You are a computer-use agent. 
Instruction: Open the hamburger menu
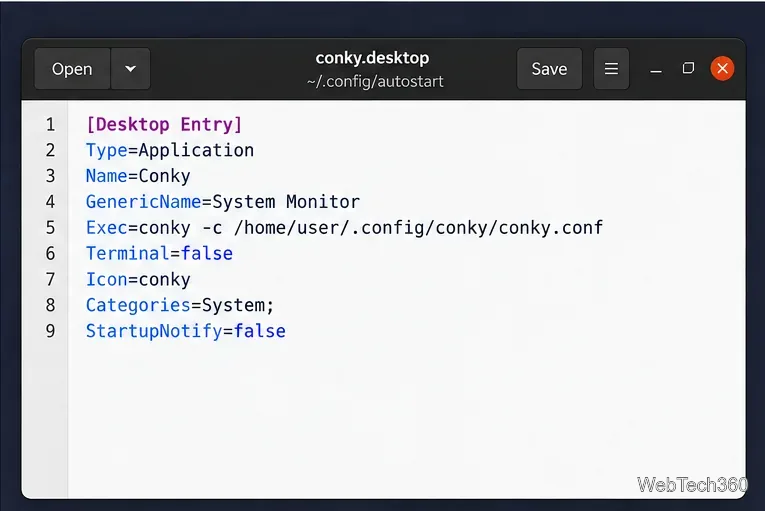pyautogui.click(x=611, y=69)
